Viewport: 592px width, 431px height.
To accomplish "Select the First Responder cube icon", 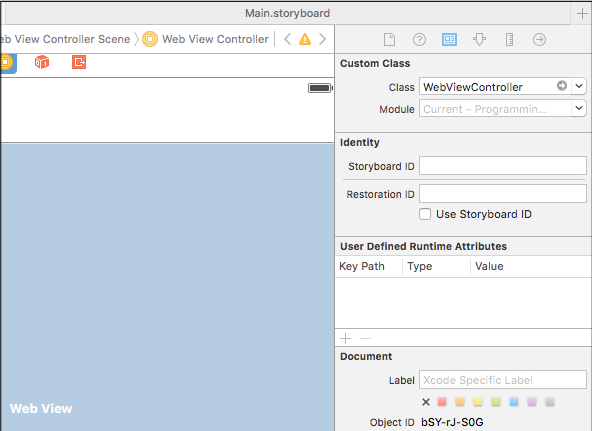I will pos(42,62).
